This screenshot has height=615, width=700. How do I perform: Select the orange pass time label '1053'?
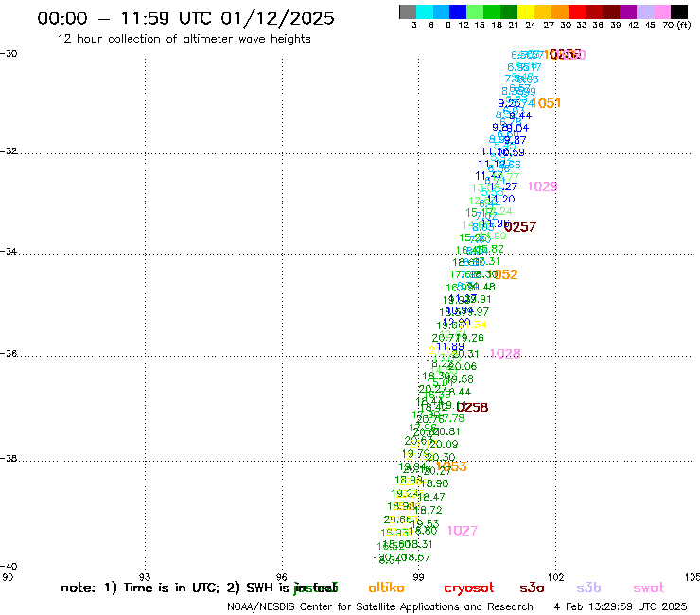(451, 466)
